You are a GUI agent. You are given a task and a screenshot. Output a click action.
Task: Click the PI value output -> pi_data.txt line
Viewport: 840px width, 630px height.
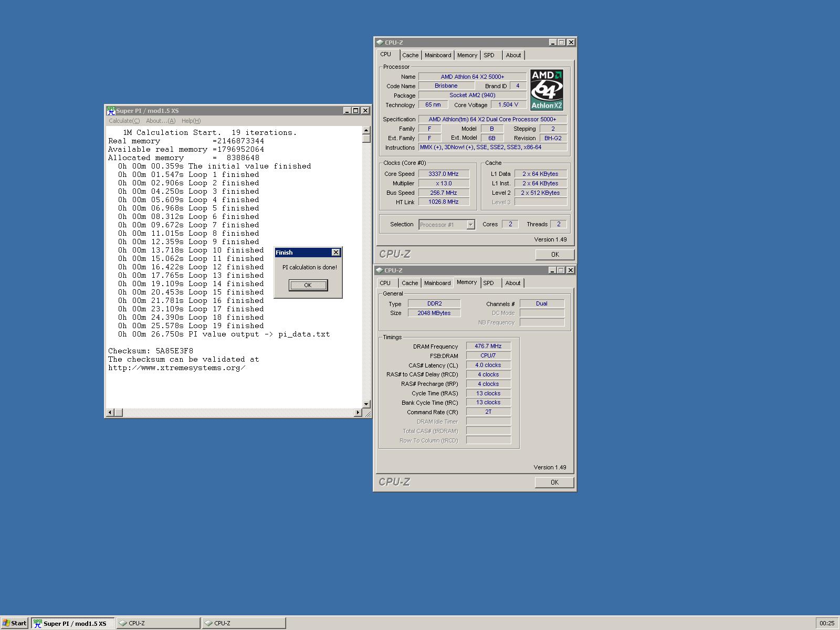pos(224,334)
